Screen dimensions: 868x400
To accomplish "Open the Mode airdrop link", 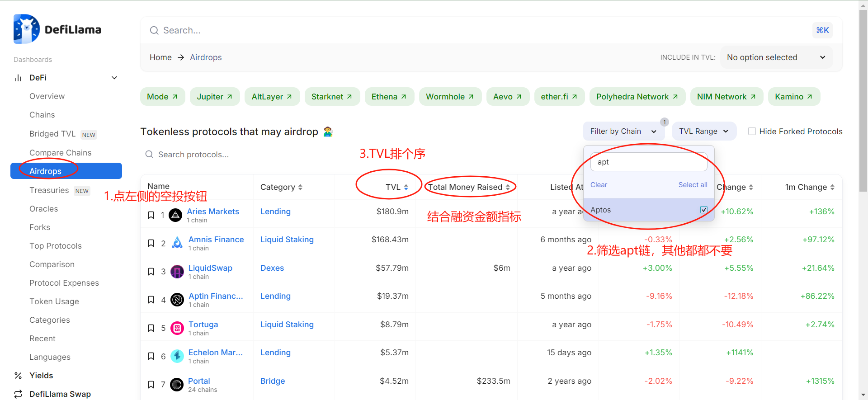I will tap(163, 96).
